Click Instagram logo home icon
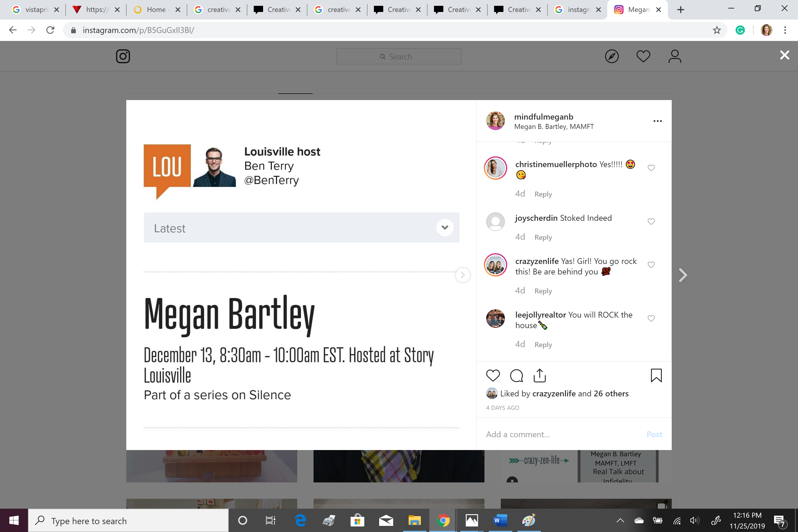The width and height of the screenshot is (798, 532). [123, 56]
